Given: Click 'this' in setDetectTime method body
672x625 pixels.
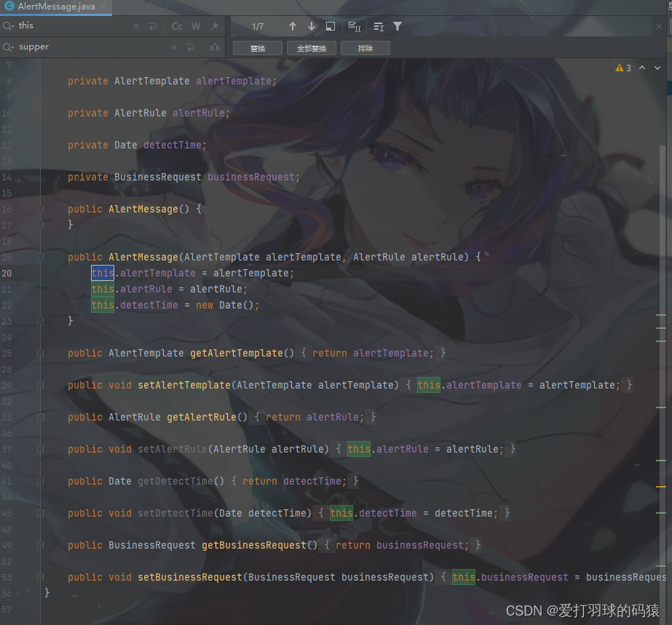Looking at the screenshot, I should point(341,513).
